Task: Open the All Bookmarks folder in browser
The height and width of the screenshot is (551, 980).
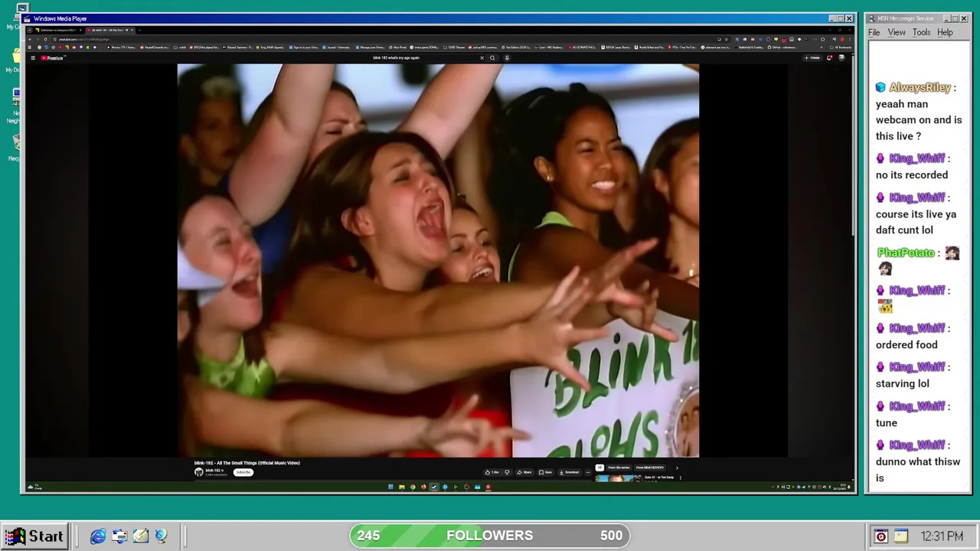Action: click(840, 47)
